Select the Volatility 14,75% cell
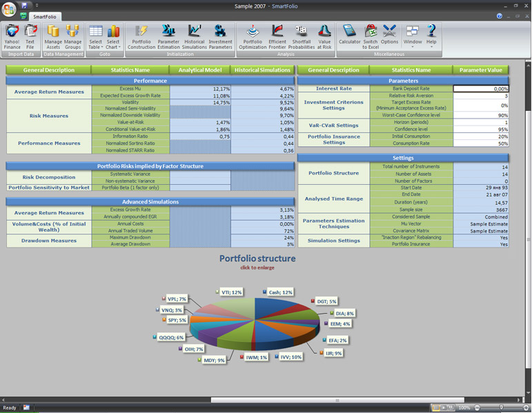Image resolution: width=532 pixels, height=413 pixels. pos(200,103)
